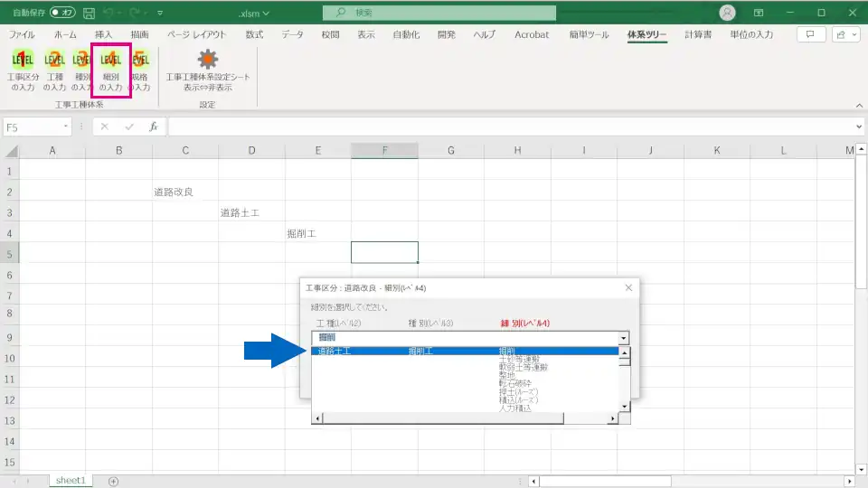This screenshot has width=868, height=488.
Task: Select 積込(ルーズ) in the list
Action: coord(518,399)
